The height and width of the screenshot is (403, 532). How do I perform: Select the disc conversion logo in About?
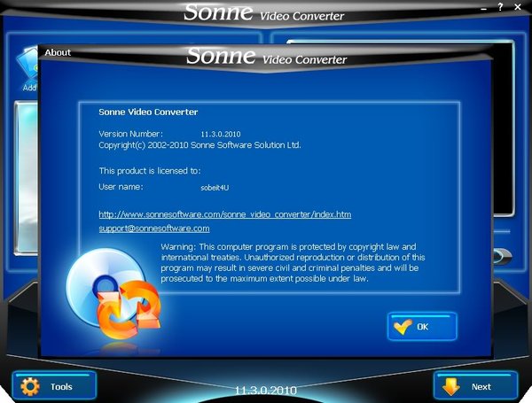click(113, 293)
